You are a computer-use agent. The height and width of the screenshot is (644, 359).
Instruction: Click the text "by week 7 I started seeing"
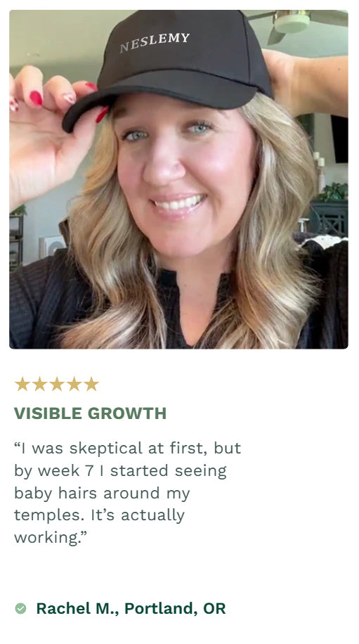click(120, 471)
